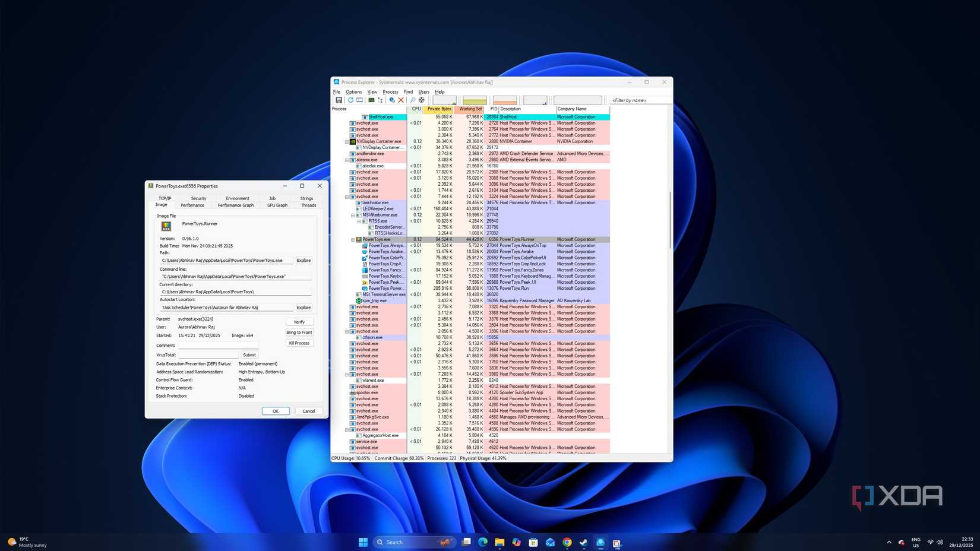The height and width of the screenshot is (551, 980).
Task: Click the Properties toolbar icon next to red X
Action: 392,100
